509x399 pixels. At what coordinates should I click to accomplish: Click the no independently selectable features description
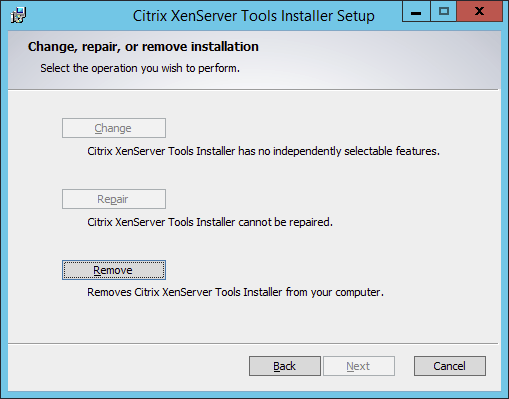(x=263, y=151)
